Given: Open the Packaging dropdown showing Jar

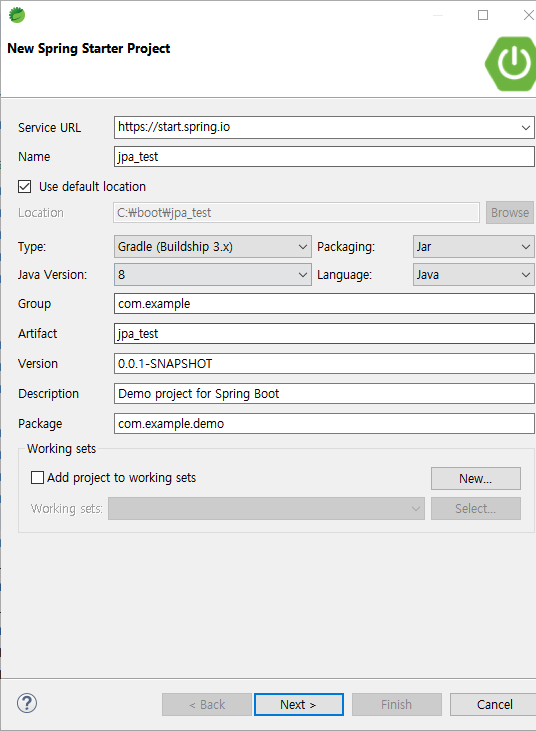Looking at the screenshot, I should point(474,247).
